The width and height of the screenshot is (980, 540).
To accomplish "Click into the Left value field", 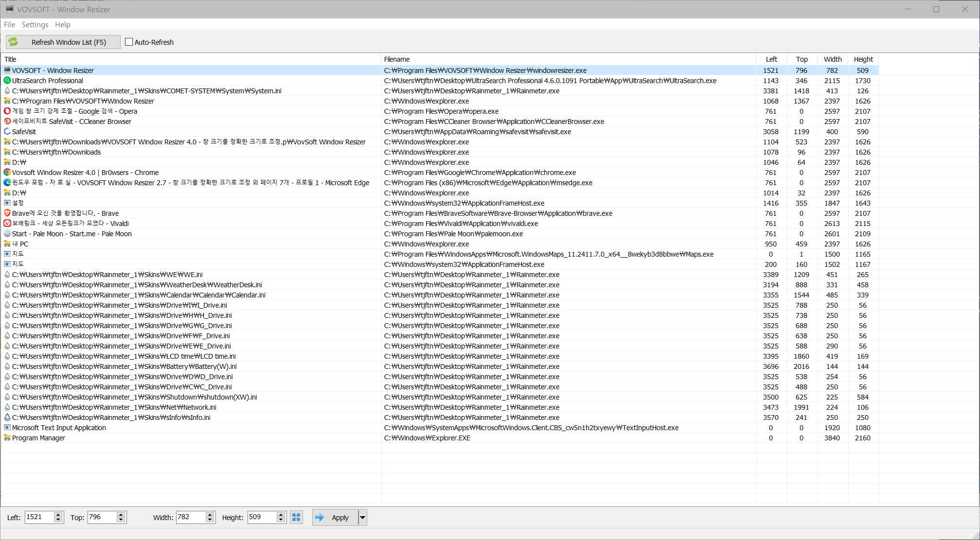I will pos(39,517).
